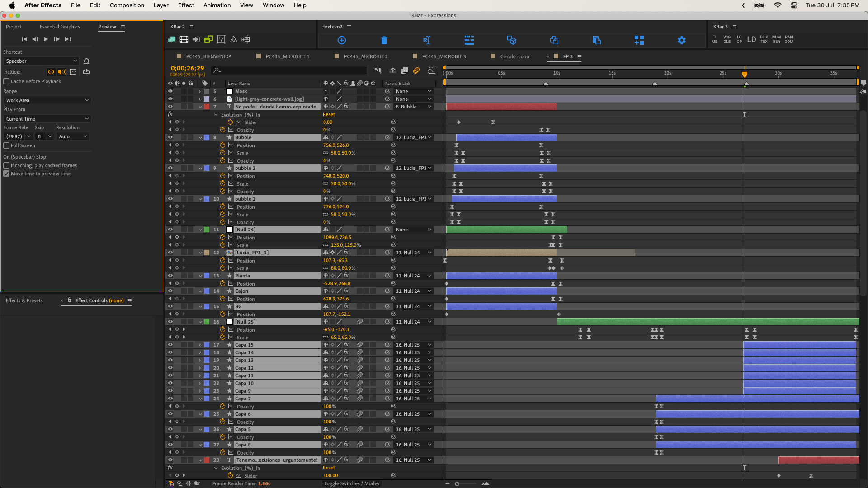Enable Cache Before Playback checkbox
Viewport: 868px width, 488px height.
[x=6, y=81]
